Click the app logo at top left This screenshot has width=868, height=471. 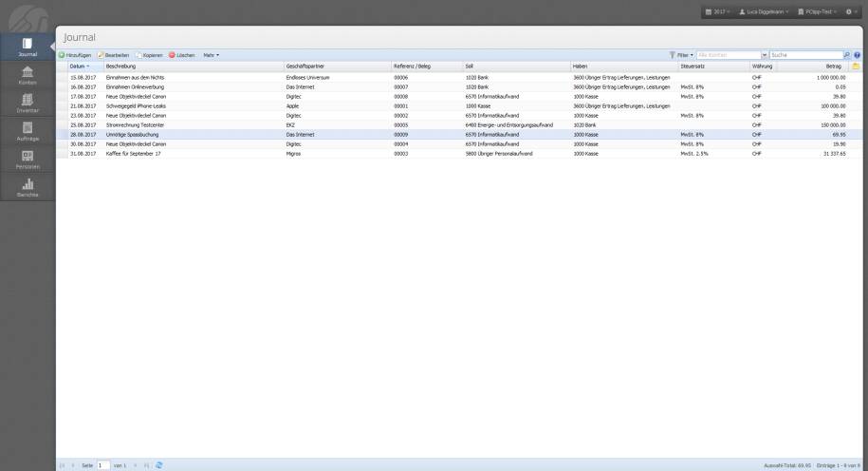[x=28, y=18]
